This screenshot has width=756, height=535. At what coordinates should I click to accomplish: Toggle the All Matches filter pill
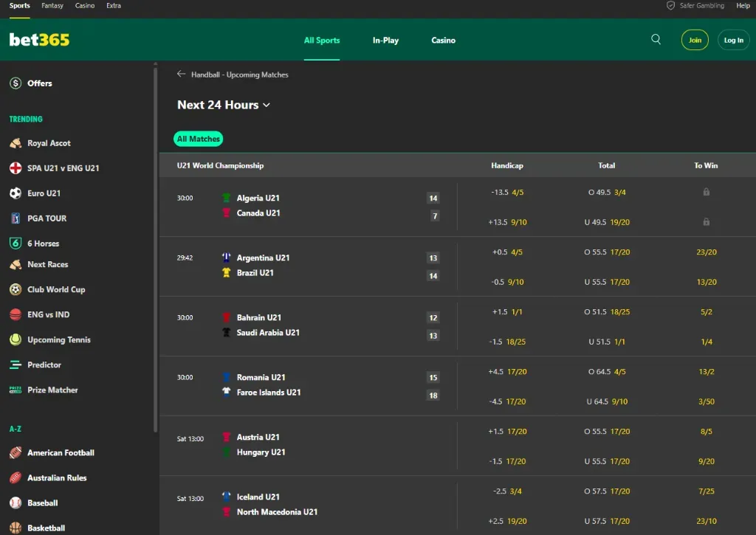click(x=199, y=139)
